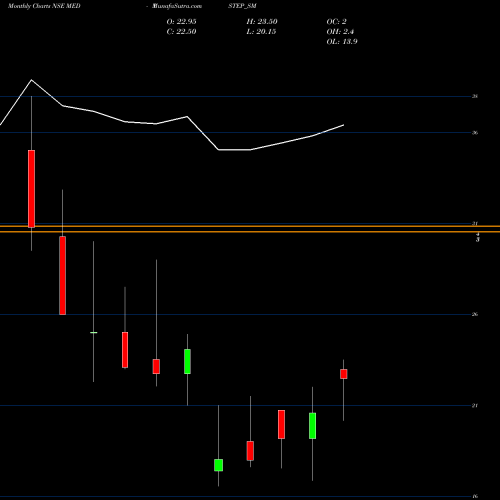Select the low value "L: 20.15"
This screenshot has width=500, height=500.
pyautogui.click(x=261, y=32)
